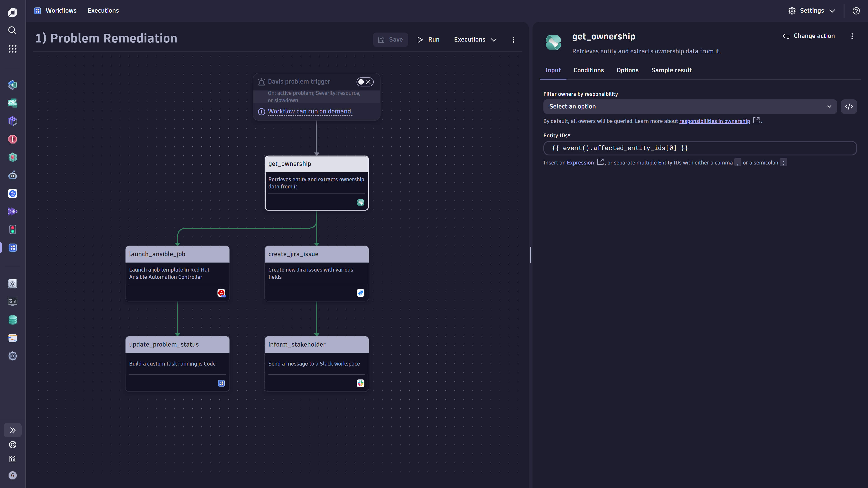Switch to the Conditions tab
This screenshot has width=868, height=488.
(x=589, y=70)
